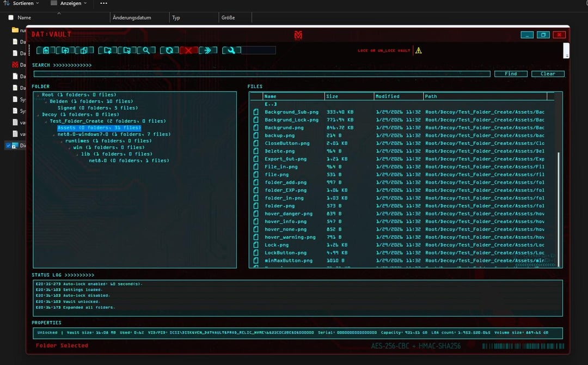Click the add new folder toolbar icon
Screen dimensions: 588x365
[107, 51]
